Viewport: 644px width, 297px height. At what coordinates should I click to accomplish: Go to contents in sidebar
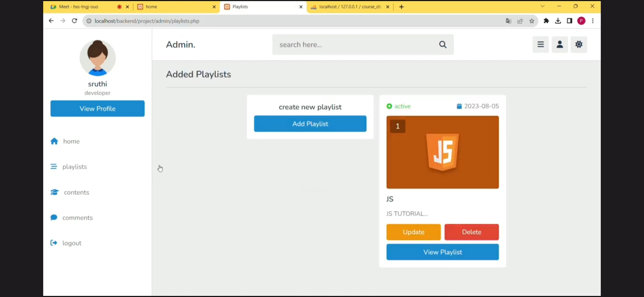click(76, 193)
